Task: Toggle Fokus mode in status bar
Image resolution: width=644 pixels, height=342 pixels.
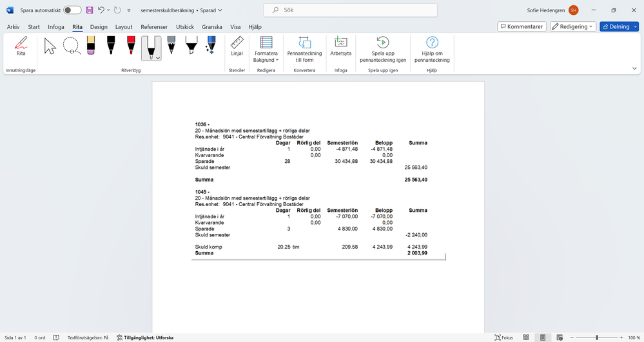Action: [x=504, y=337]
